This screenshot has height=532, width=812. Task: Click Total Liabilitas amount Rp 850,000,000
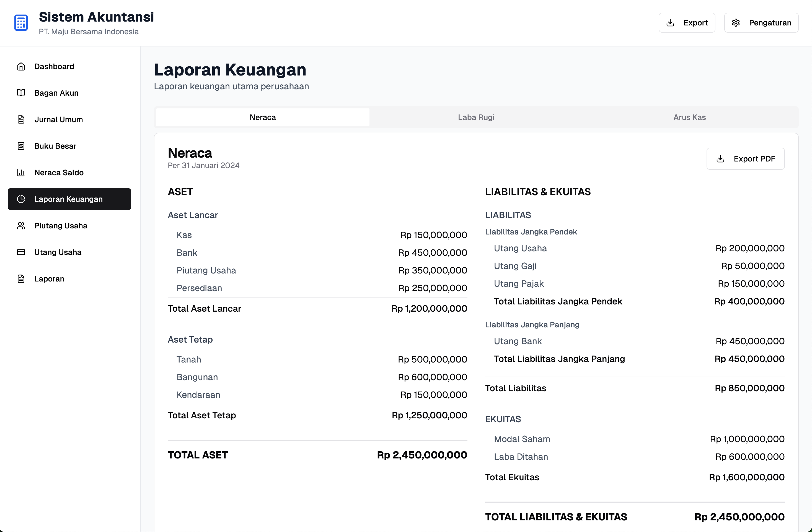pyautogui.click(x=749, y=388)
